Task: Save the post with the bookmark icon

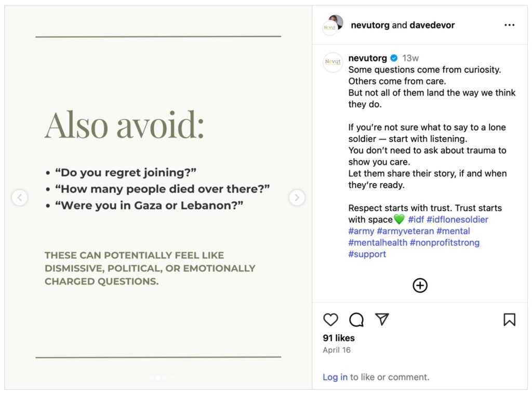Action: click(509, 320)
